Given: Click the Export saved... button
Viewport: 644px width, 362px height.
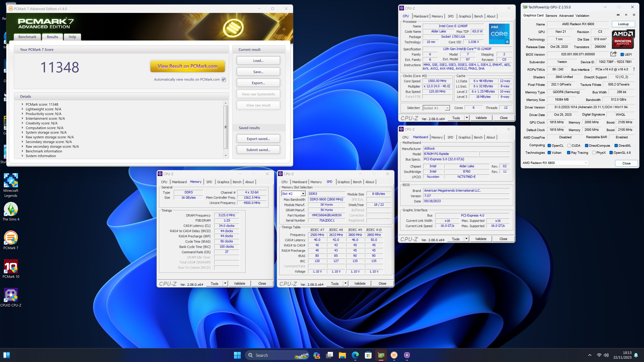Looking at the screenshot, I should coord(258,139).
